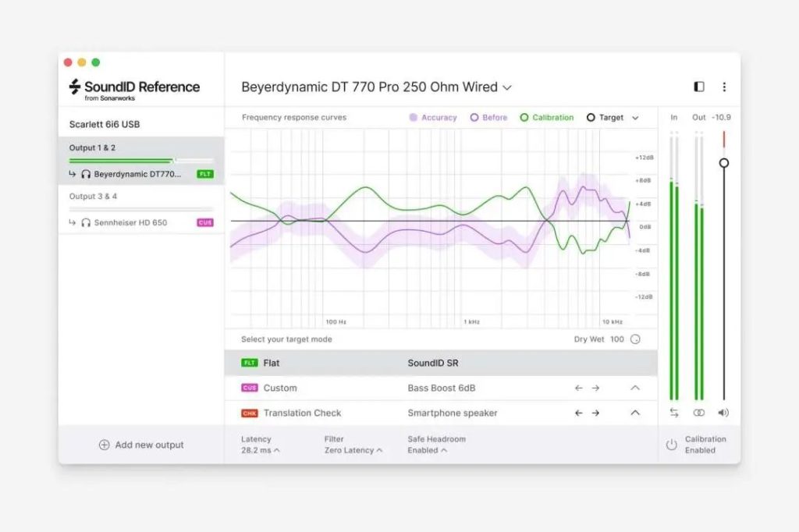799x532 pixels.
Task: Click the mono overlapping circles icon
Action: coord(699,413)
